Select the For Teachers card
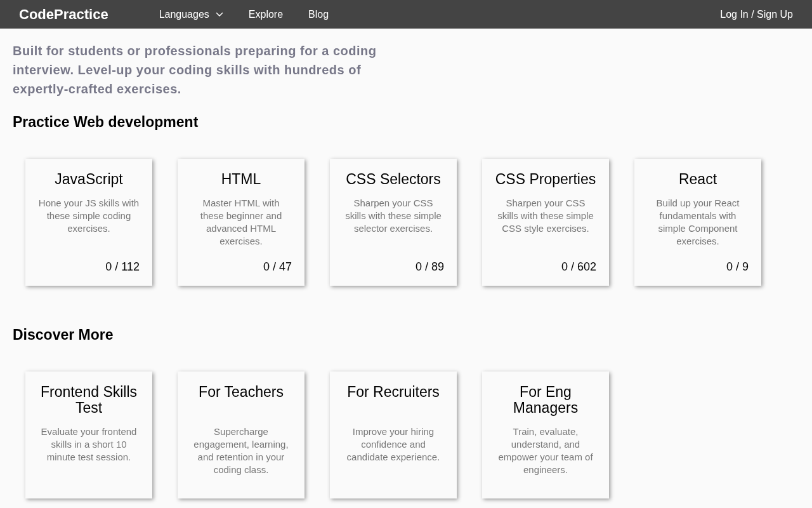Screen dimensions: 812x508 [x=241, y=432]
